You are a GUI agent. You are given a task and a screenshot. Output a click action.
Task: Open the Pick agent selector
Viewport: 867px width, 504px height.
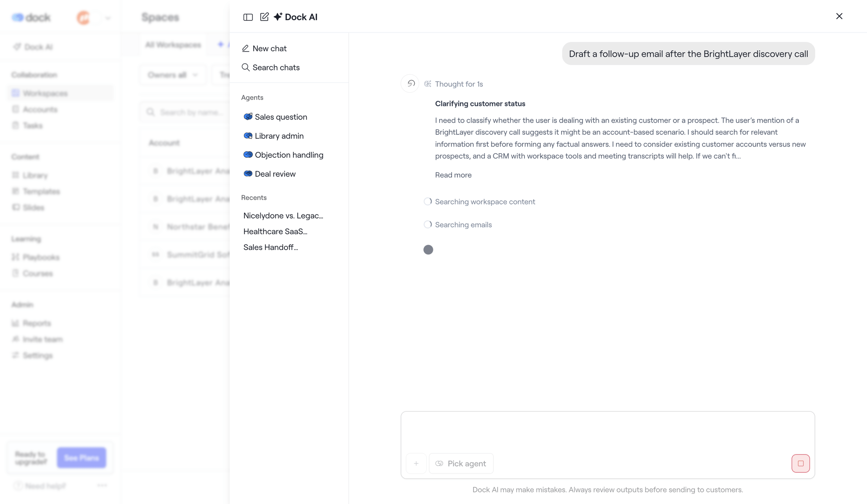(461, 464)
